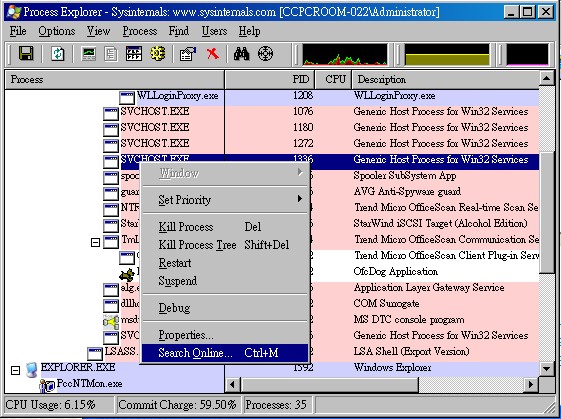Screen dimensions: 561x419
Task: Click the horizontal scrollbar thumb
Action: coord(330,385)
